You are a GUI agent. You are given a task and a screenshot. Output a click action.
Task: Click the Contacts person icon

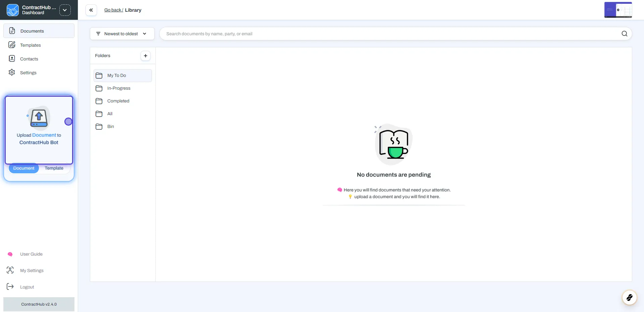coord(12,58)
